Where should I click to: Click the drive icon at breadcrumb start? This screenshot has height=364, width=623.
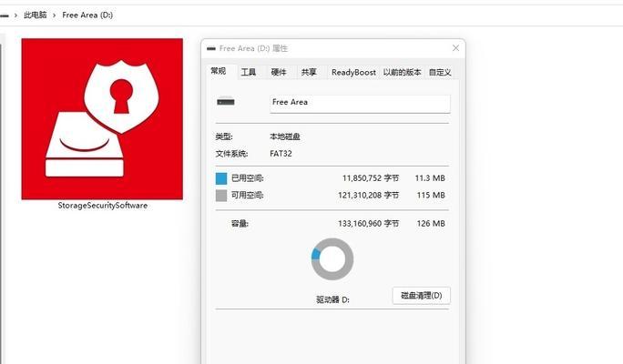[x=5, y=15]
